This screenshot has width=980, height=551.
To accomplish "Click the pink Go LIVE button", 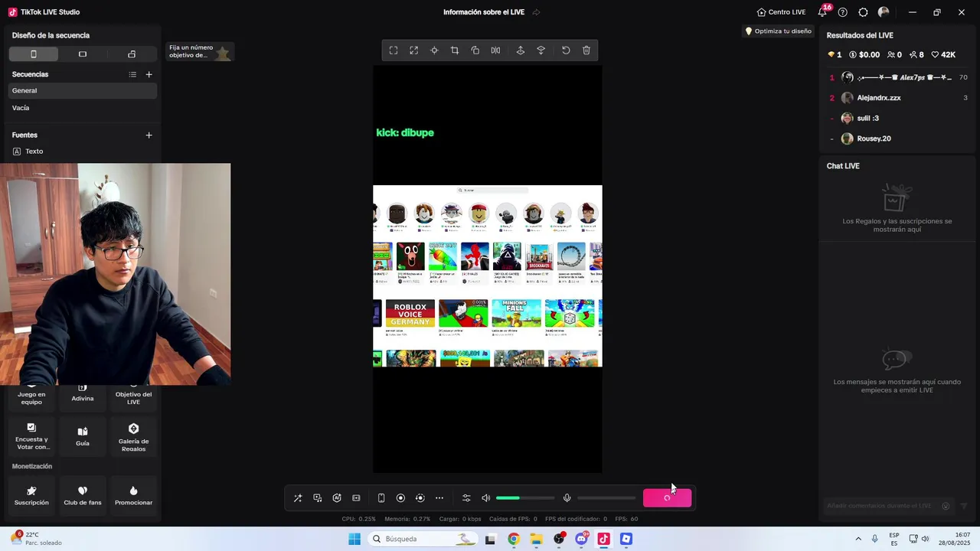I will coord(667,498).
